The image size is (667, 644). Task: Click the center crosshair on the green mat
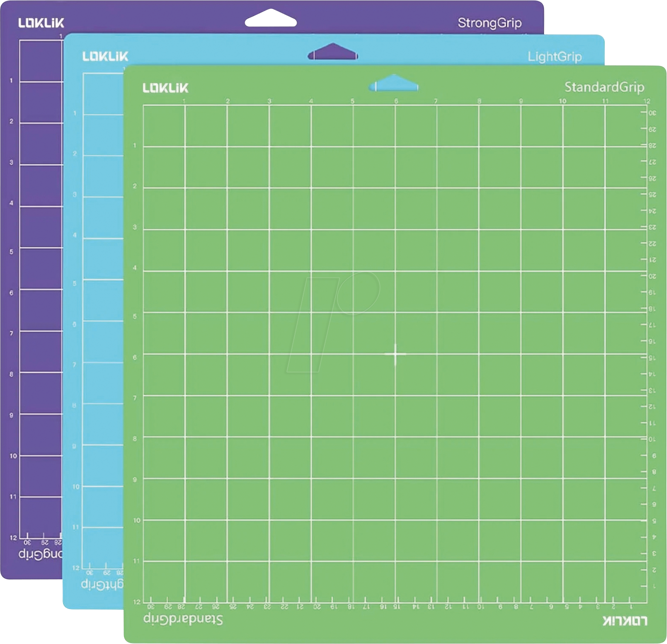[x=395, y=354]
